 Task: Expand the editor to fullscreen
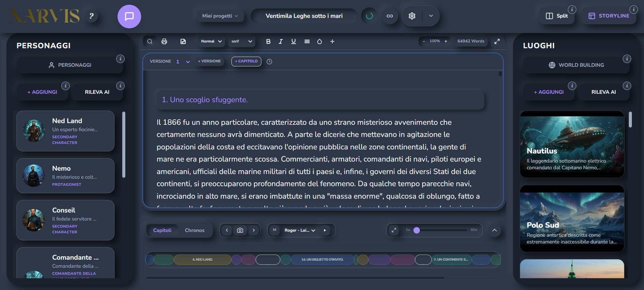click(497, 41)
